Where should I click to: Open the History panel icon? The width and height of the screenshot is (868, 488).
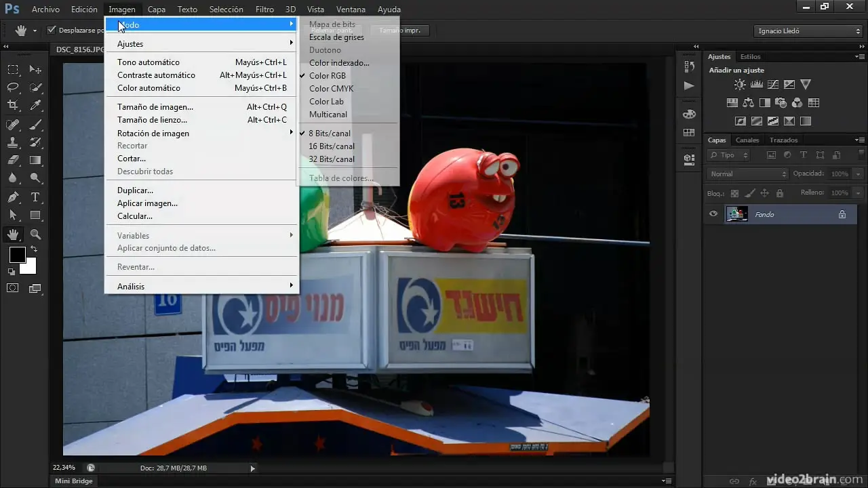689,66
